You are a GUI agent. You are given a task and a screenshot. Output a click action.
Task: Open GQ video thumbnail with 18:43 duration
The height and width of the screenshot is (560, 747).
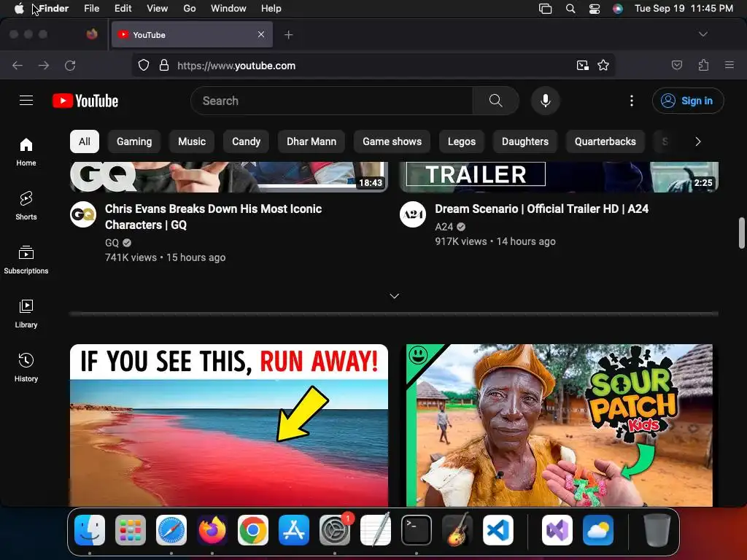pyautogui.click(x=229, y=176)
